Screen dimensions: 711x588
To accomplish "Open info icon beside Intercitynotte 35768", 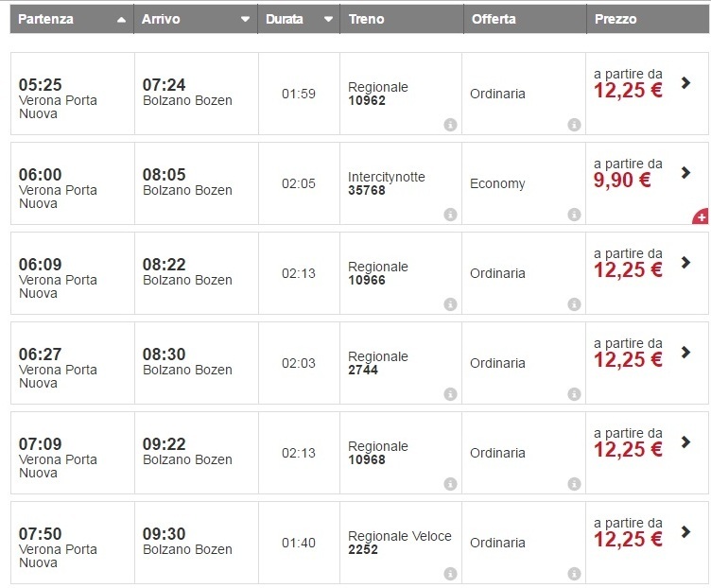I will 450,215.
